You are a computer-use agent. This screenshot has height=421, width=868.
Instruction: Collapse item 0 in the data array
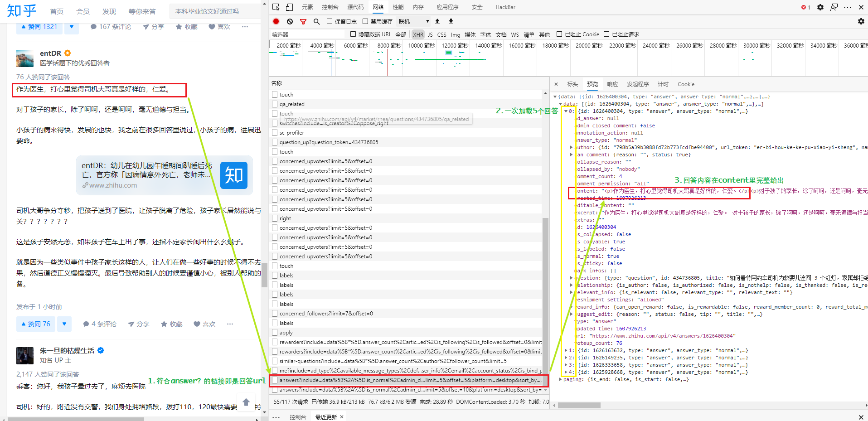pyautogui.click(x=566, y=111)
